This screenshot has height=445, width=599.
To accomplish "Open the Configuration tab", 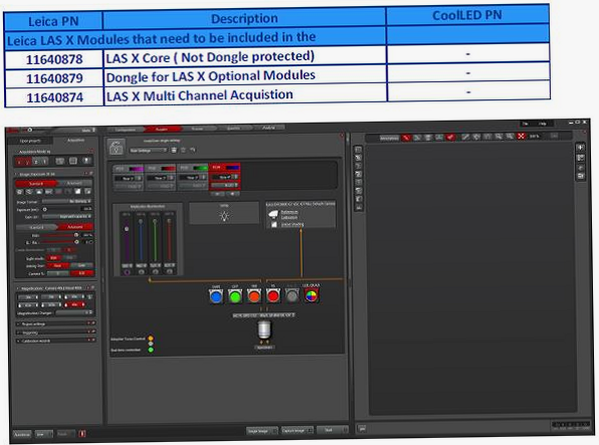I will 126,129.
